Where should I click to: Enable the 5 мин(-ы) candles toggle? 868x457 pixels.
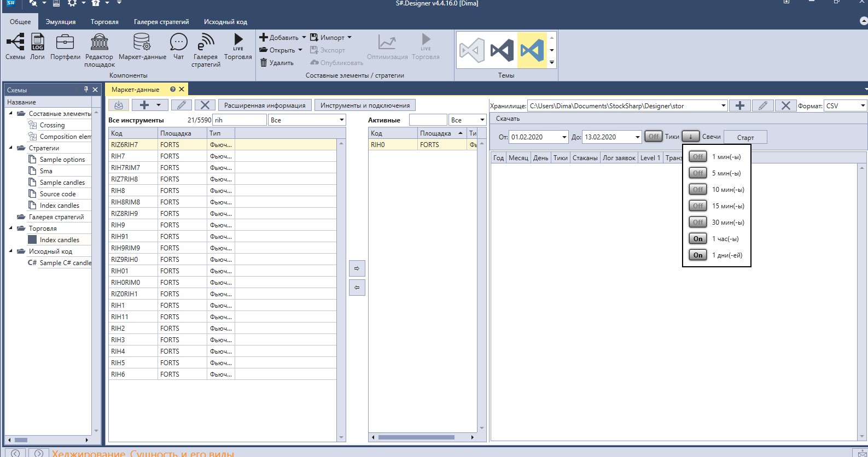(698, 173)
